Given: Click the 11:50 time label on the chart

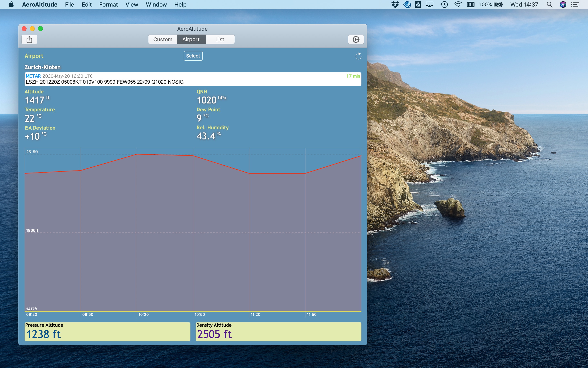Looking at the screenshot, I should point(312,314).
